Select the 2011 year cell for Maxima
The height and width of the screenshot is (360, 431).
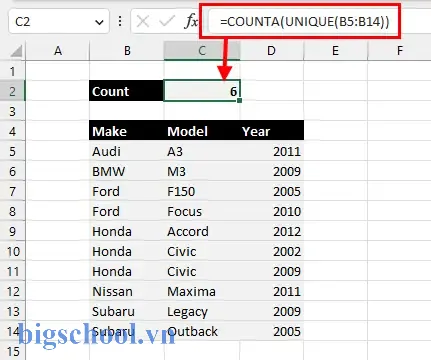272,291
